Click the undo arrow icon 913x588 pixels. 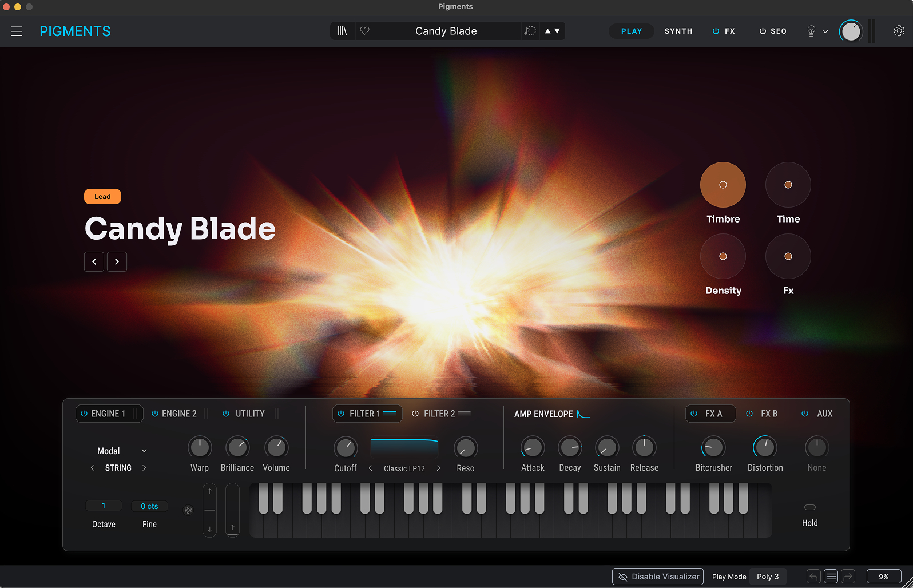(813, 577)
